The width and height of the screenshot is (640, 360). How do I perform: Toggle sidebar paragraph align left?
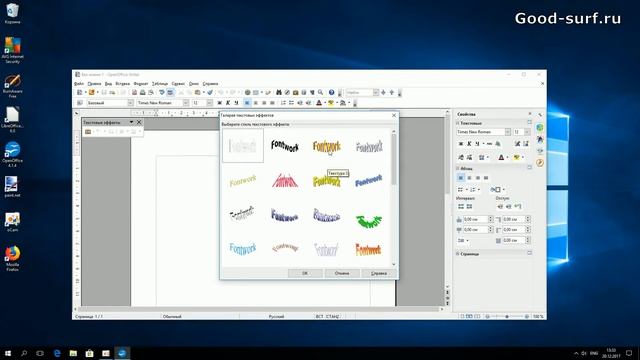click(461, 178)
